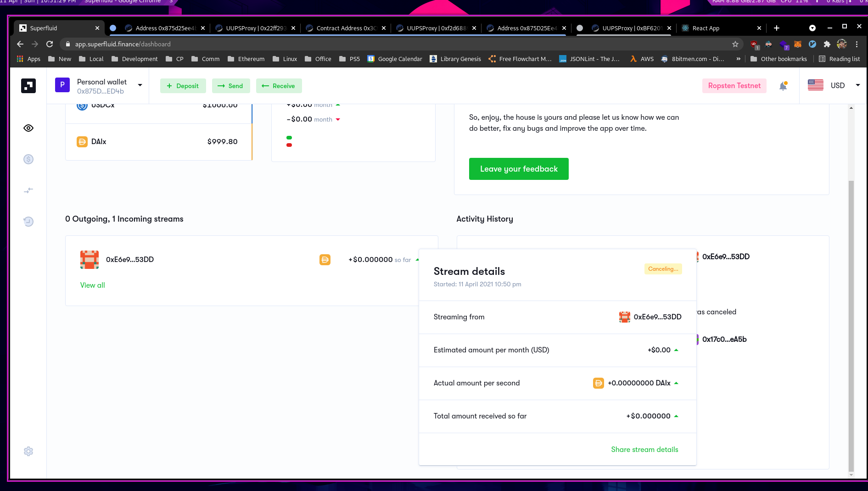
Task: Switch to the UUPSProxy 0x22ff293 tab
Action: [255, 28]
